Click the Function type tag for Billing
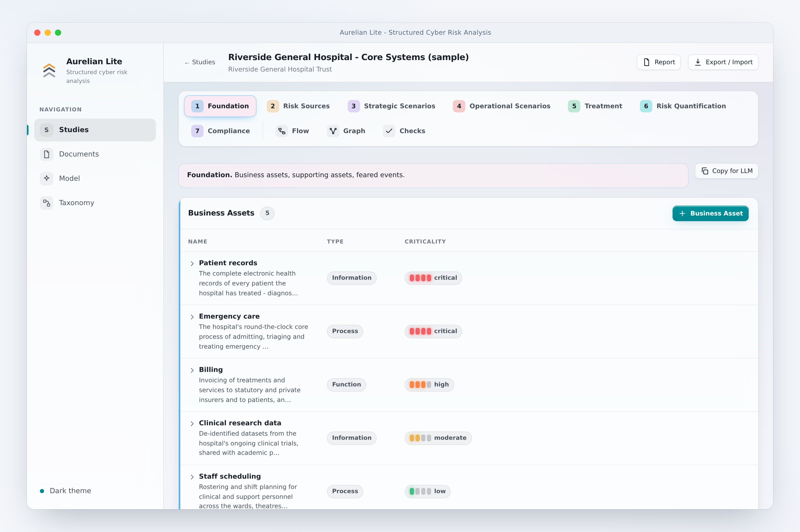The height and width of the screenshot is (532, 800). coord(346,385)
